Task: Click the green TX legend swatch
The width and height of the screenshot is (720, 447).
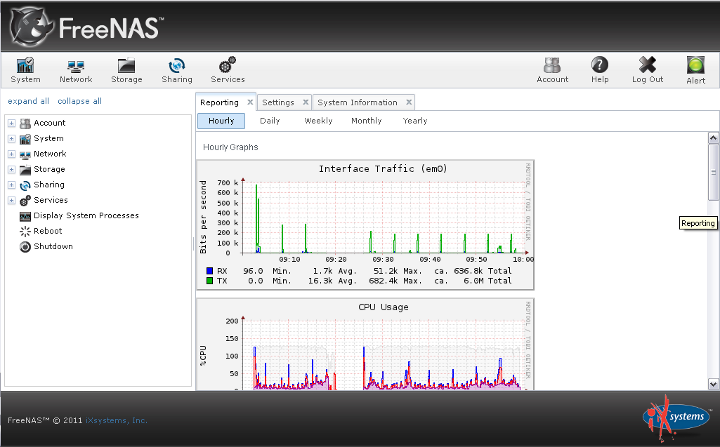Action: pyautogui.click(x=210, y=281)
